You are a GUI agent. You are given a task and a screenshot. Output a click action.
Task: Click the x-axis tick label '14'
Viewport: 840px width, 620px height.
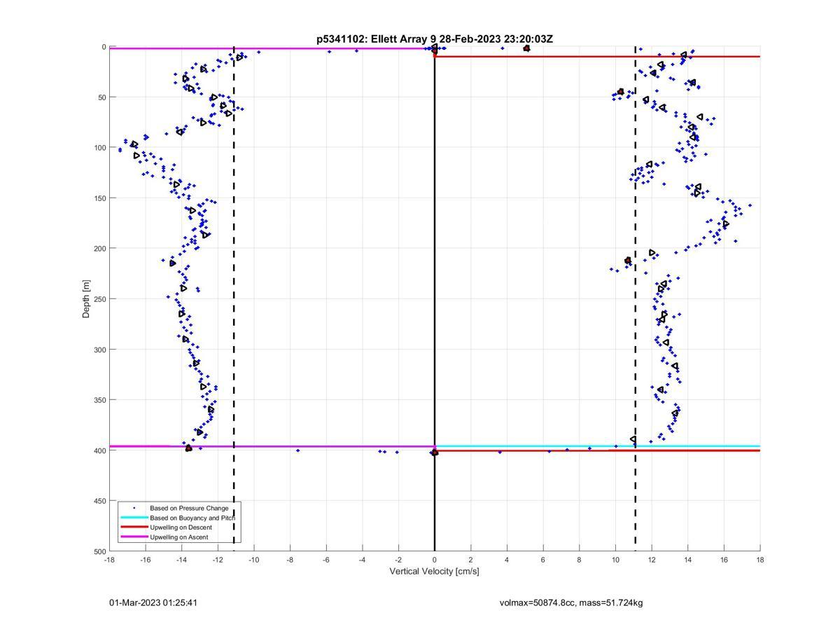tap(687, 560)
